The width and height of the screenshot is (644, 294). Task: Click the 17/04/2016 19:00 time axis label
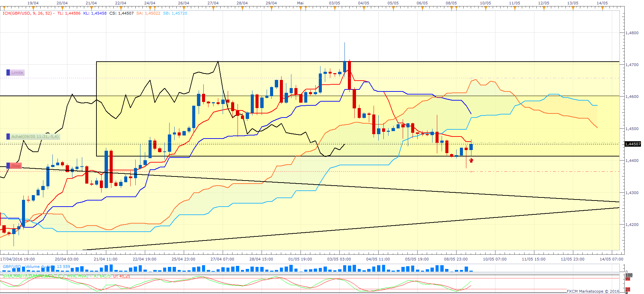click(17, 259)
